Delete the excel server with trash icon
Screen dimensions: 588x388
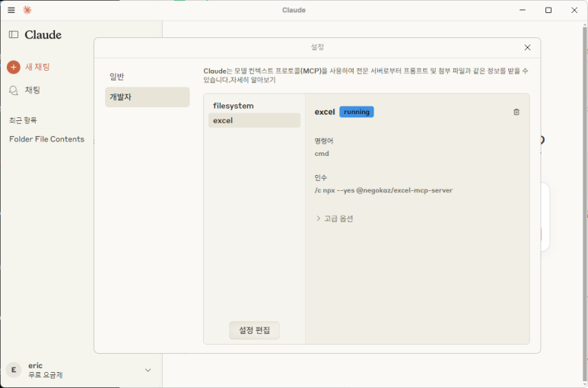(x=516, y=112)
